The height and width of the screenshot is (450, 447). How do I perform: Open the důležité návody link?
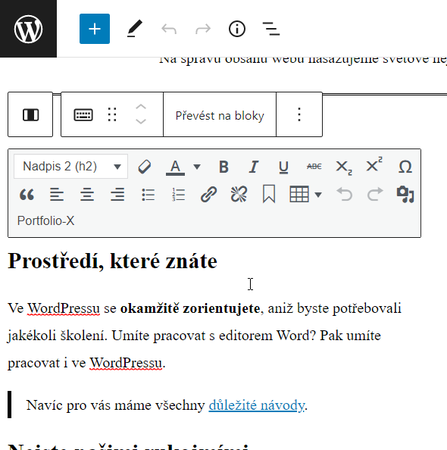coord(256,405)
